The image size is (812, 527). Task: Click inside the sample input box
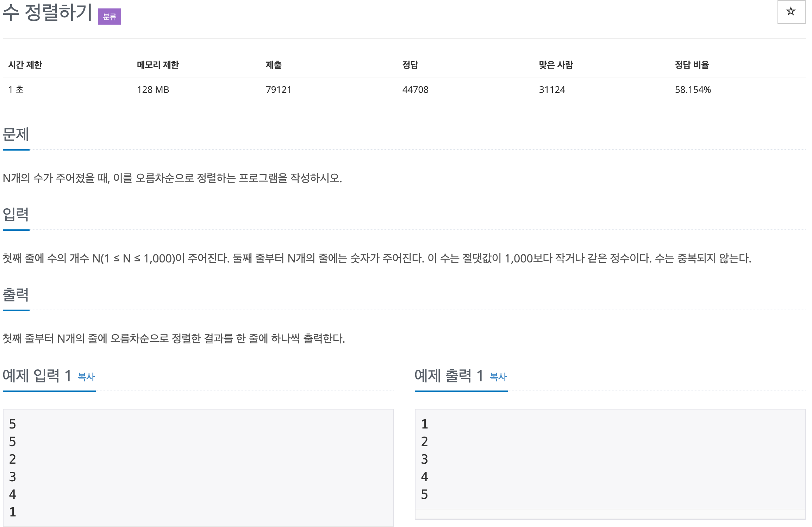(x=197, y=467)
